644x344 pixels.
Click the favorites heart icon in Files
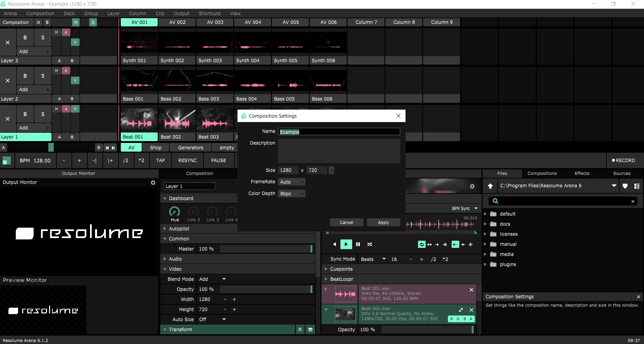[x=625, y=186]
